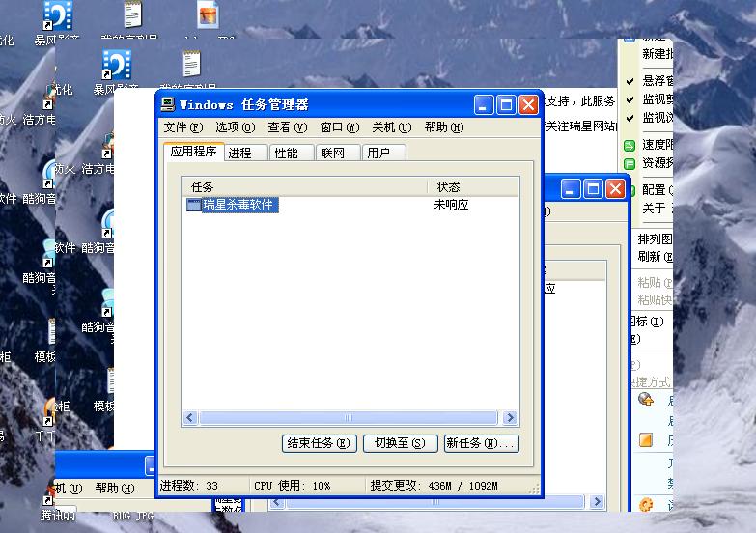Toggle the checked 监视浏 menu option
756x533 pixels.
coord(650,118)
